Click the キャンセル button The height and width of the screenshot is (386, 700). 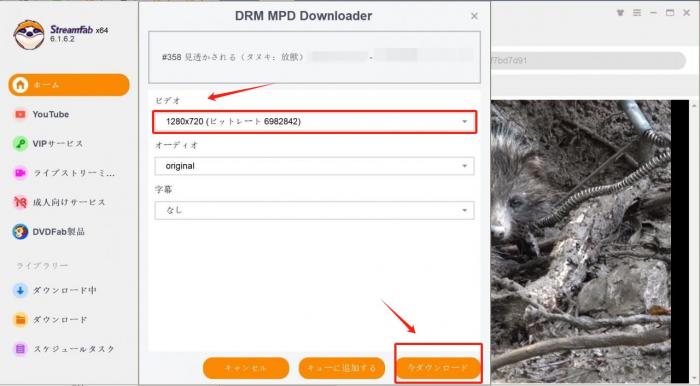[246, 368]
